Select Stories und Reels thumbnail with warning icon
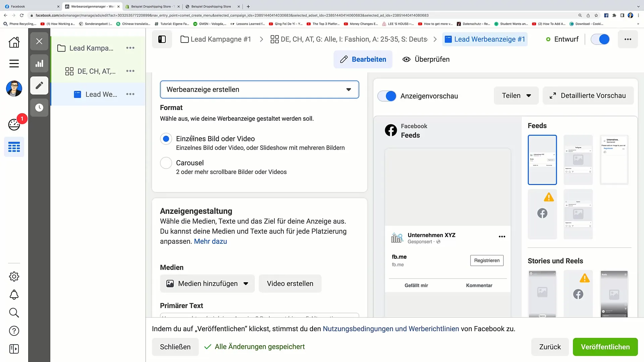This screenshot has height=362, width=644. (578, 294)
